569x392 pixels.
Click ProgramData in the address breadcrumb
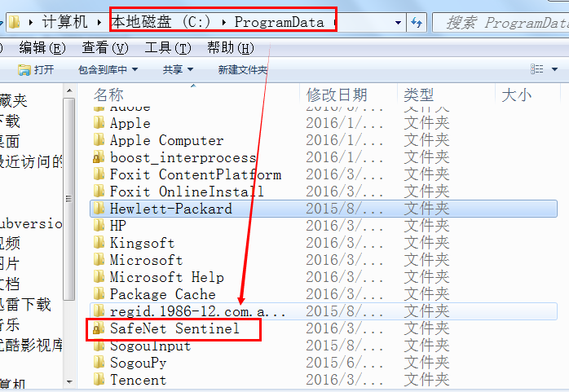(279, 22)
